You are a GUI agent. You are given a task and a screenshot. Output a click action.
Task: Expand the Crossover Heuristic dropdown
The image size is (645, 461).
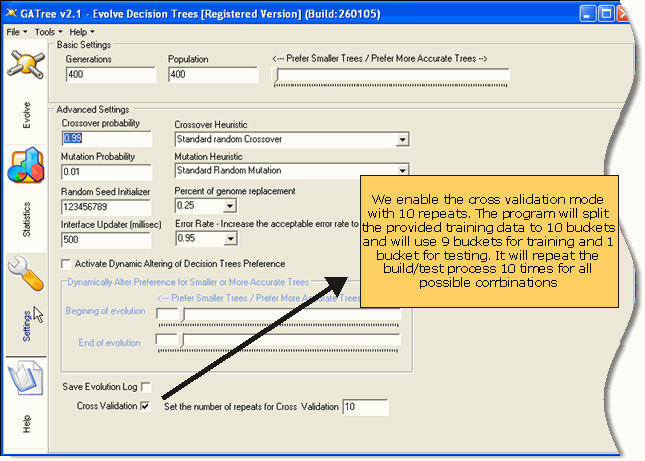pyautogui.click(x=402, y=140)
